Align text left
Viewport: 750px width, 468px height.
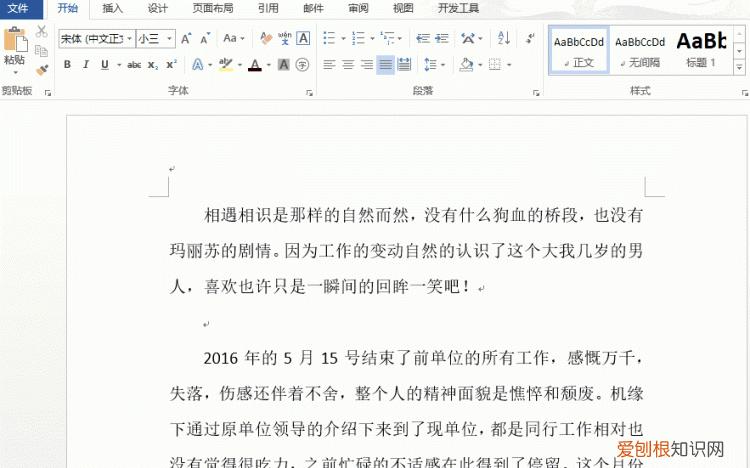[329, 64]
